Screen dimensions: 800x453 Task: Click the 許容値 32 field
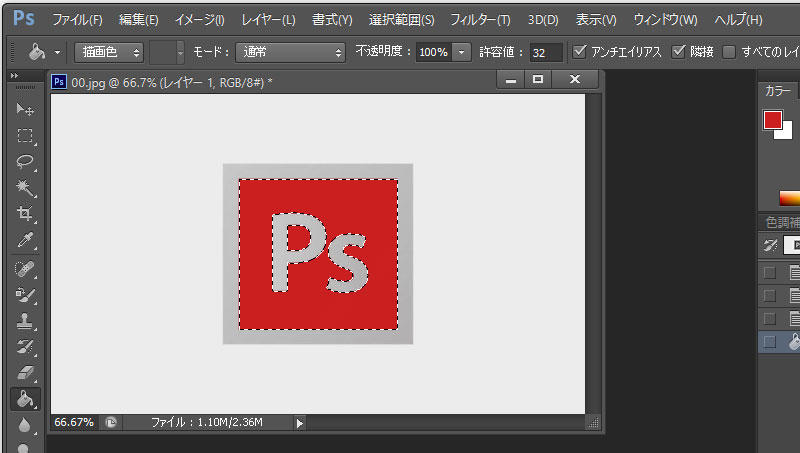click(546, 52)
